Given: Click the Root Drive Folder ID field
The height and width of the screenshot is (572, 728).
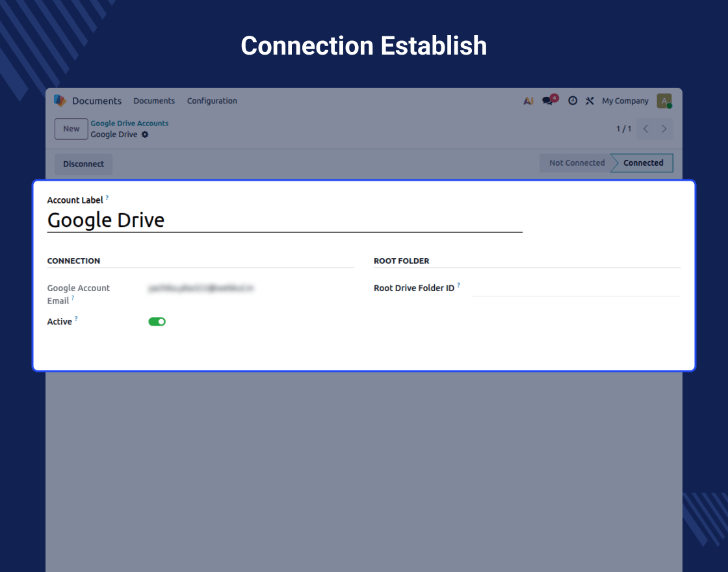Looking at the screenshot, I should point(576,289).
